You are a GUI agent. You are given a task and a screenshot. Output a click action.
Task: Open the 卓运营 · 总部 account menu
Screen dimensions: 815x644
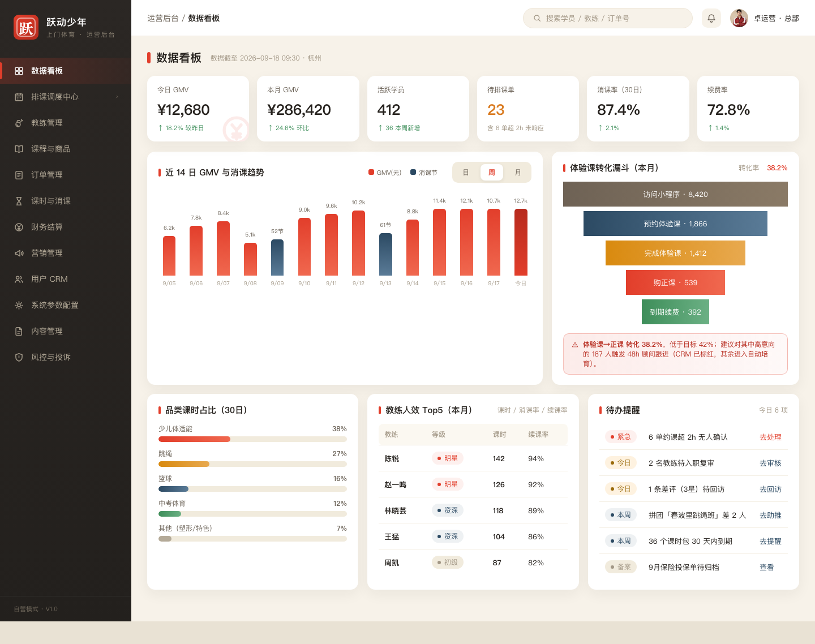765,18
